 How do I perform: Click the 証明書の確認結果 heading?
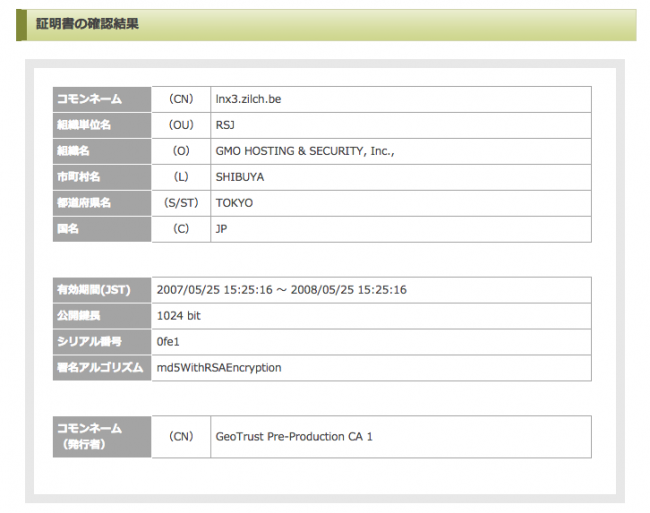pyautogui.click(x=87, y=24)
